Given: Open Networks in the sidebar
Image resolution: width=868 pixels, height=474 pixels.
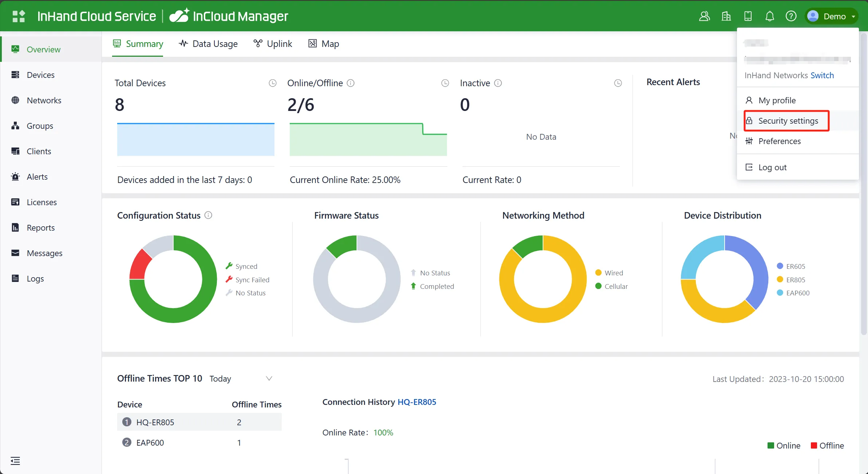Looking at the screenshot, I should coord(51,100).
